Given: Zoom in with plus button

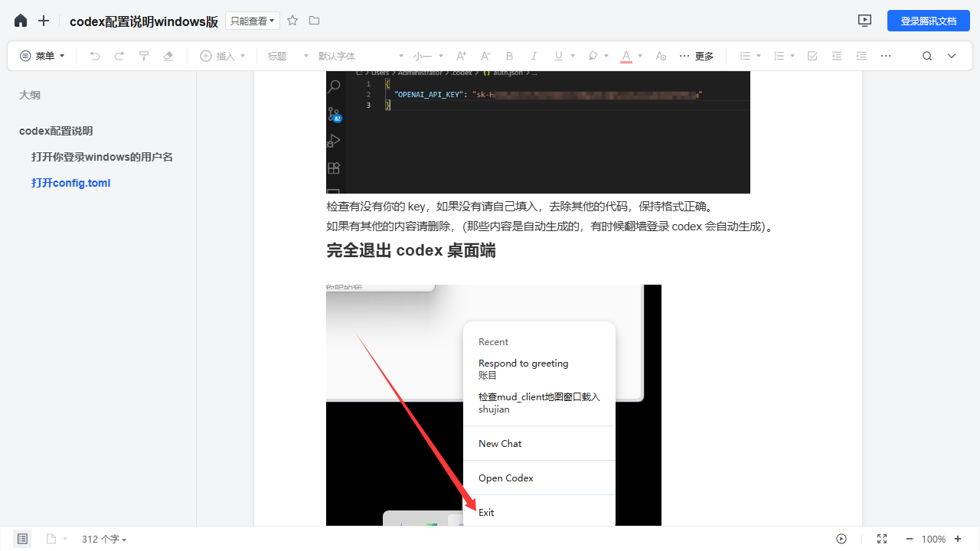Looking at the screenshot, I should click(958, 539).
